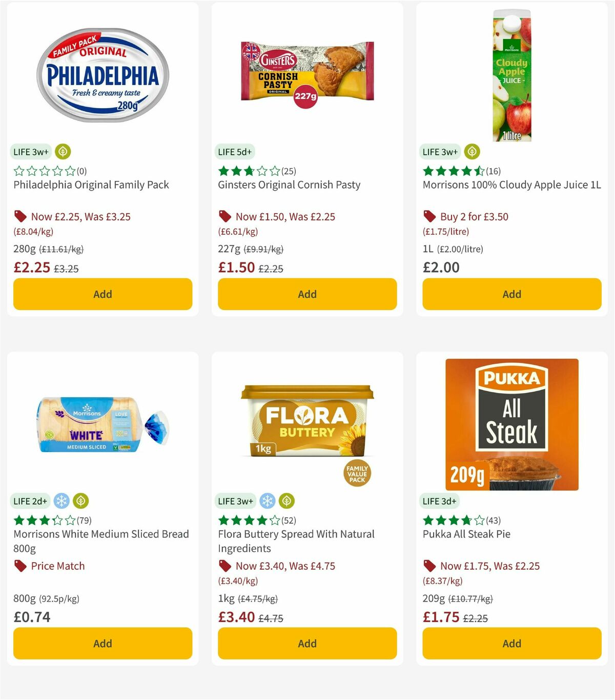Viewport: 615px width, 700px height.
Task: Select the snowflake freezable icon on Morrisons White Bread
Action: click(x=61, y=501)
